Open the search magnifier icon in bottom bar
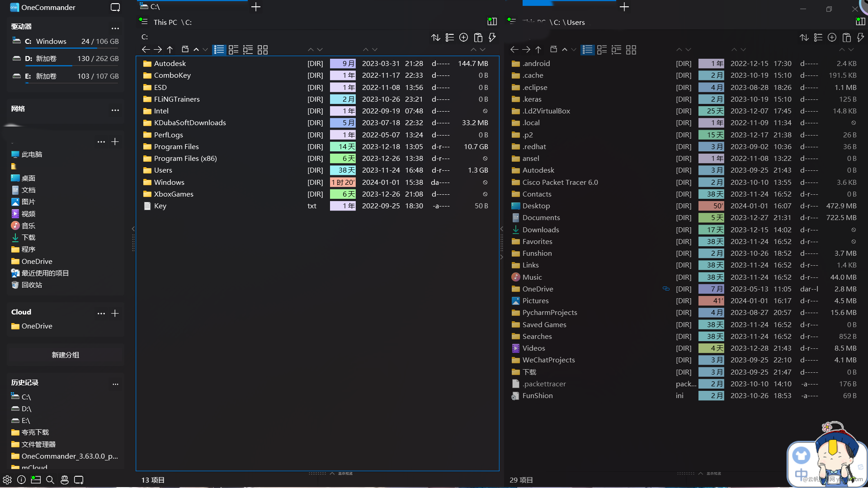This screenshot has width=868, height=488. [x=50, y=480]
